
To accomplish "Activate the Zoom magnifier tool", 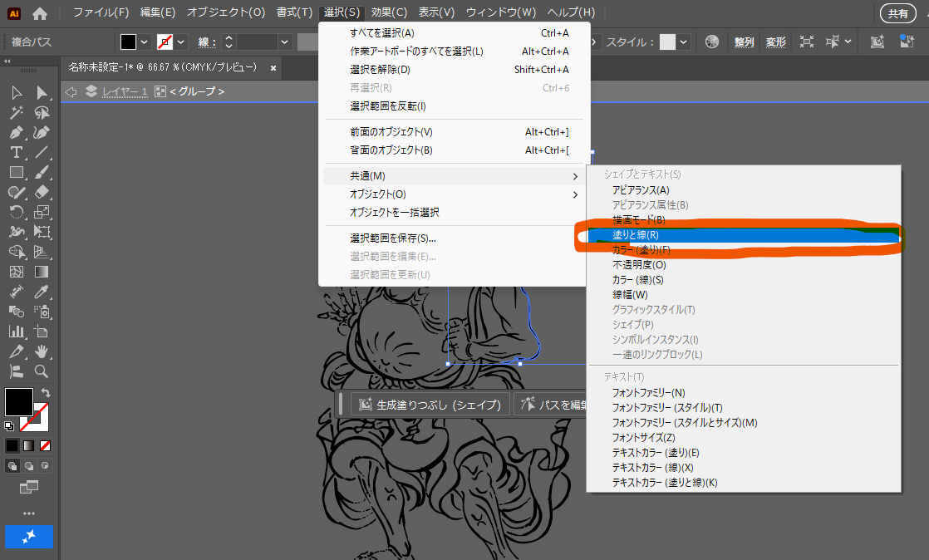I will pyautogui.click(x=42, y=371).
